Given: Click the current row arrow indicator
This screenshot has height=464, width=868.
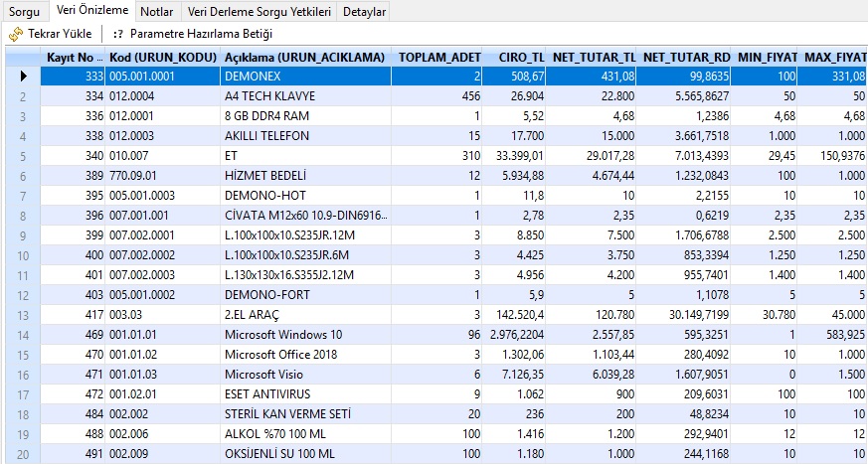Looking at the screenshot, I should 22,76.
